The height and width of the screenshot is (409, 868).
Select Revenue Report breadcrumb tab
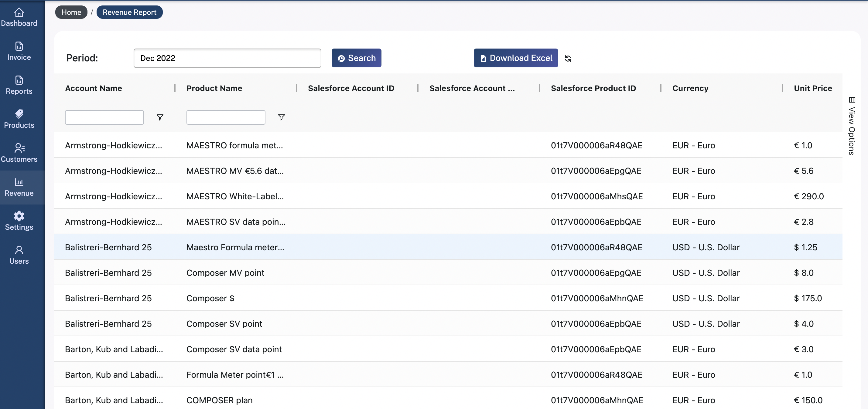click(129, 12)
